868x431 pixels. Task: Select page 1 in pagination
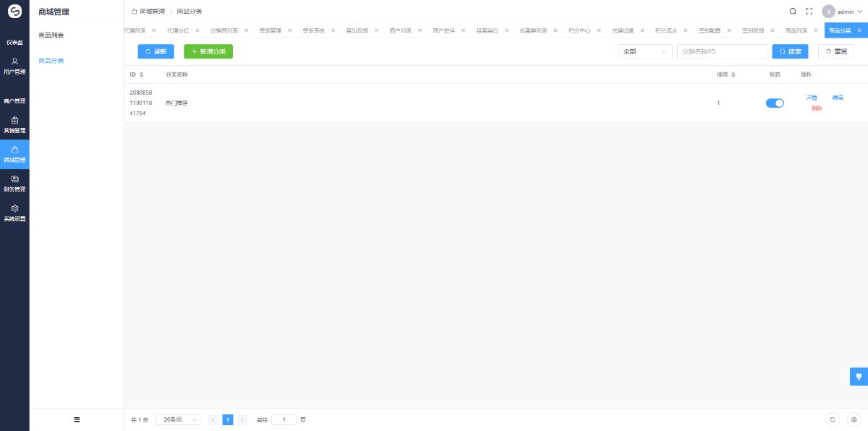(x=228, y=419)
